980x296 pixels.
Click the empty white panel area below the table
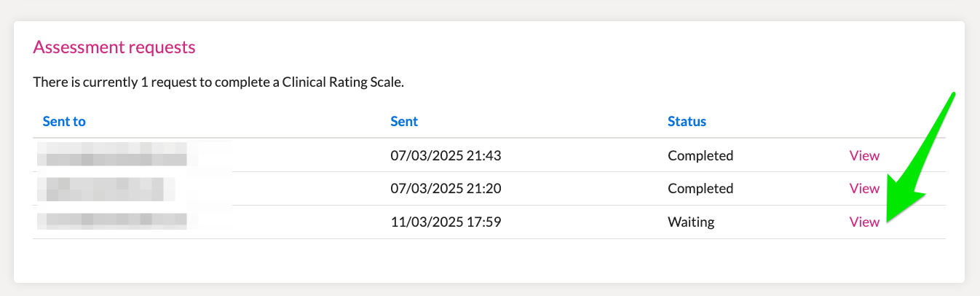pyautogui.click(x=489, y=260)
